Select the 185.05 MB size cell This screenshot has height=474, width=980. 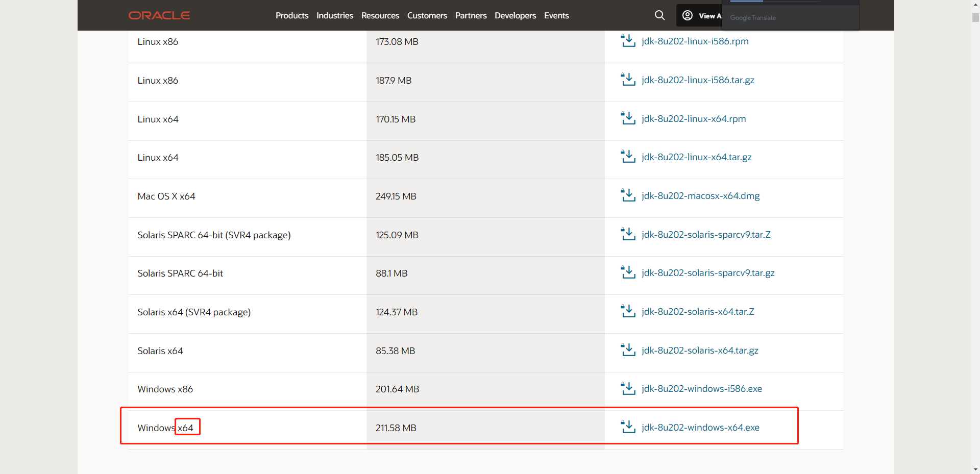[x=485, y=160]
